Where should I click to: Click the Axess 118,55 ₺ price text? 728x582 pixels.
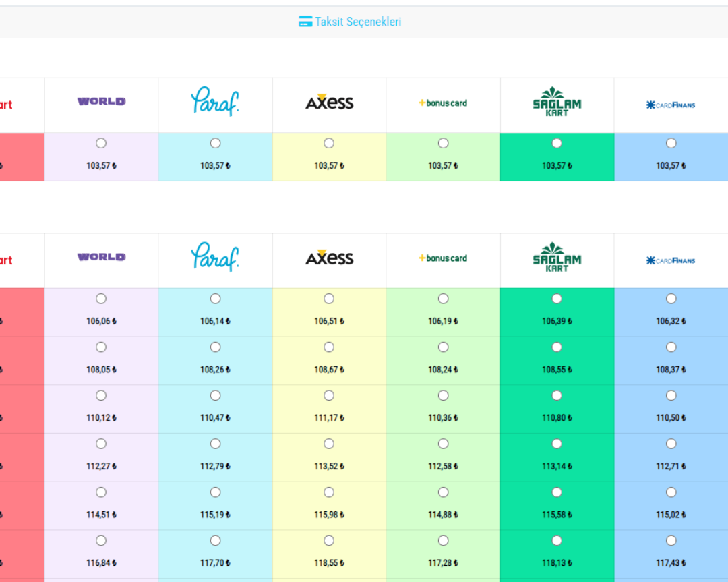(x=329, y=563)
